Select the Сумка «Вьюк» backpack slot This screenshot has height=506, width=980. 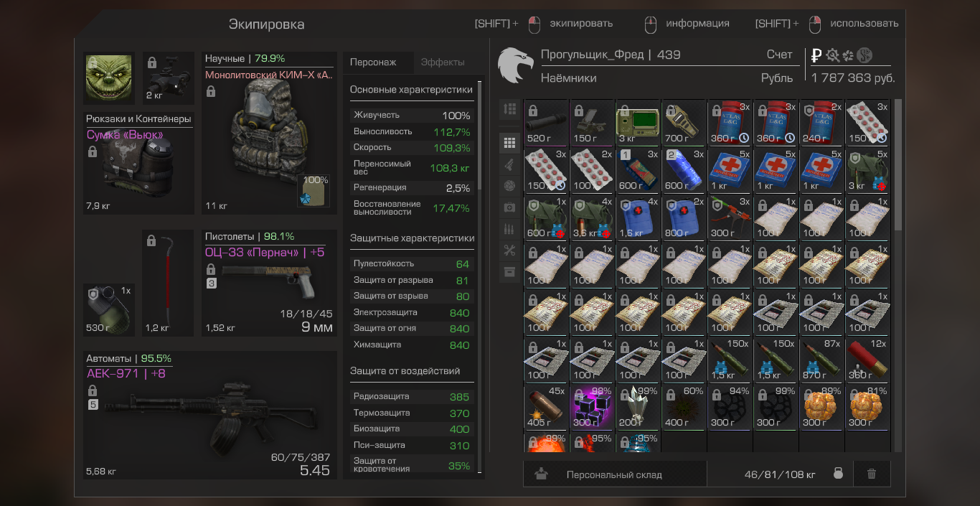pos(138,163)
